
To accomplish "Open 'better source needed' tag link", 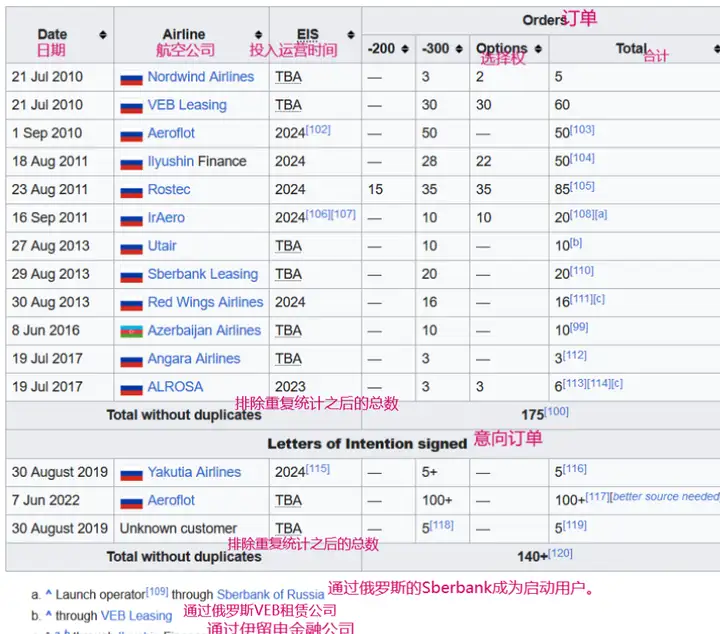I will 666,496.
